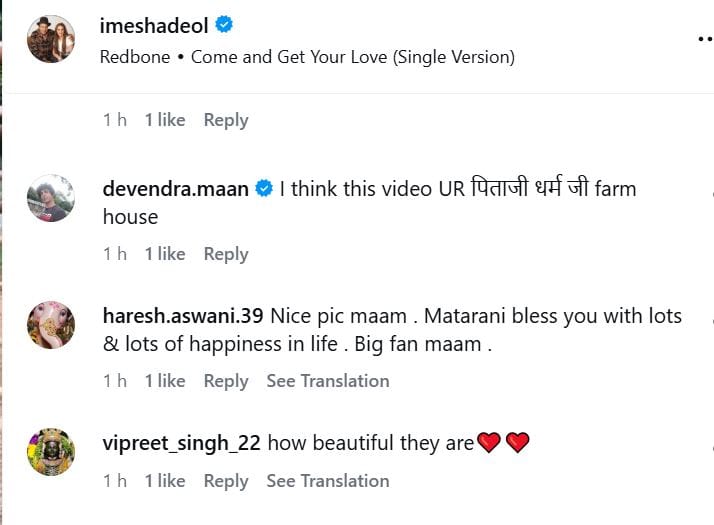Click devendra.maan's verified badge

pyautogui.click(x=264, y=188)
